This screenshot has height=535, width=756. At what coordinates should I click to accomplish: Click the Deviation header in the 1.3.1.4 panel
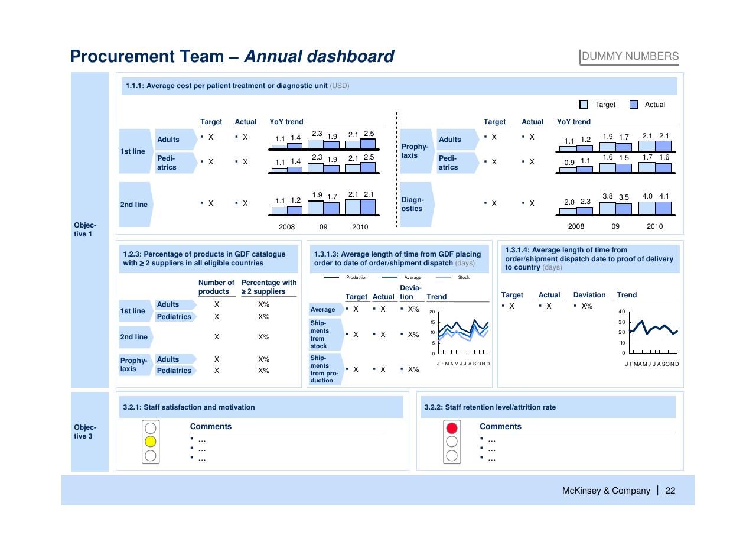click(x=589, y=295)
